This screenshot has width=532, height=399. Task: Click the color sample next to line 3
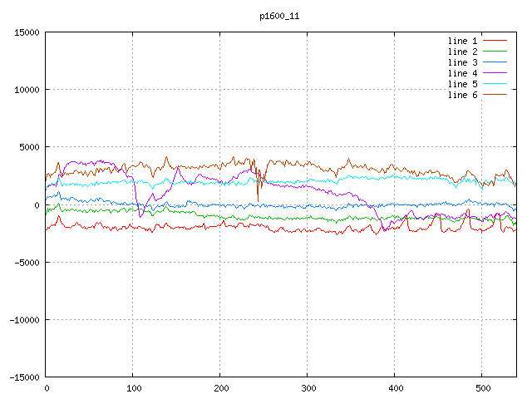(x=495, y=62)
